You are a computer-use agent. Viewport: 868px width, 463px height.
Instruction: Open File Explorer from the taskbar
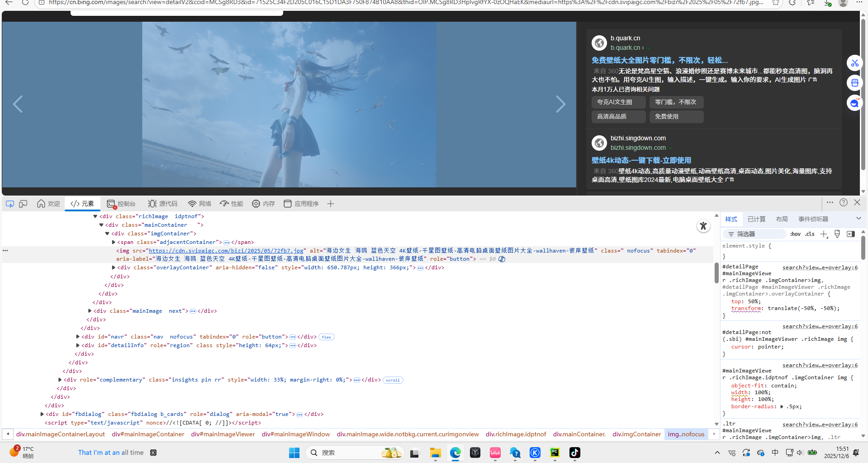pyautogui.click(x=435, y=453)
